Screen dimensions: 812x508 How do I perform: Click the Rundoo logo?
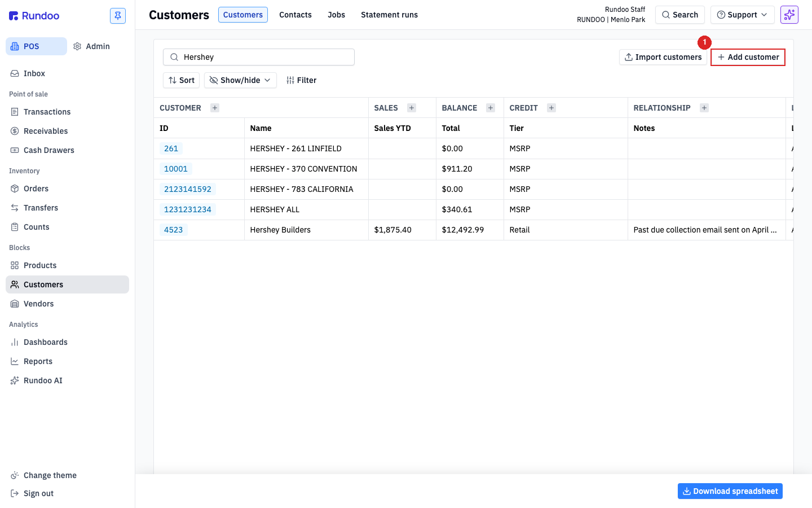point(34,16)
